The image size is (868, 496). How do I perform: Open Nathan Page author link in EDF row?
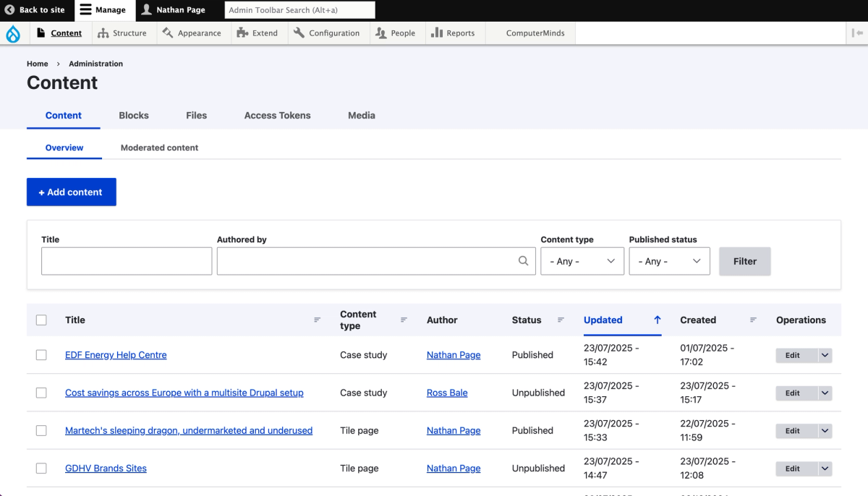click(x=454, y=355)
